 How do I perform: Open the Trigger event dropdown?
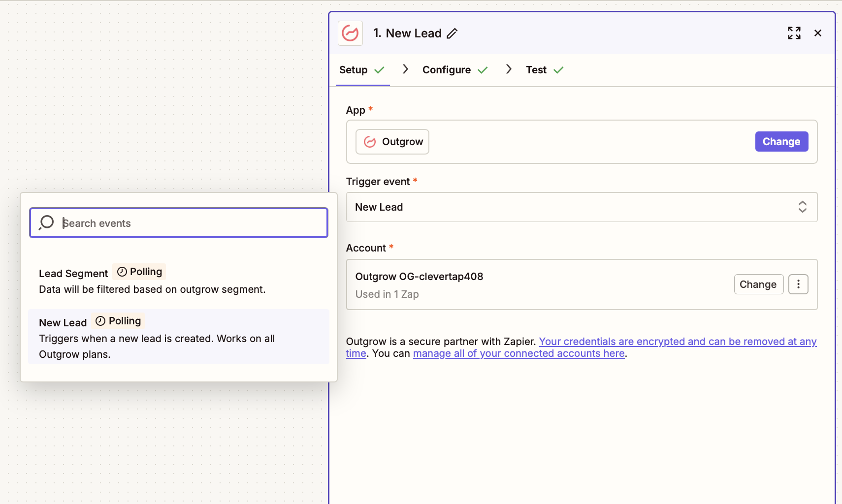coord(582,207)
